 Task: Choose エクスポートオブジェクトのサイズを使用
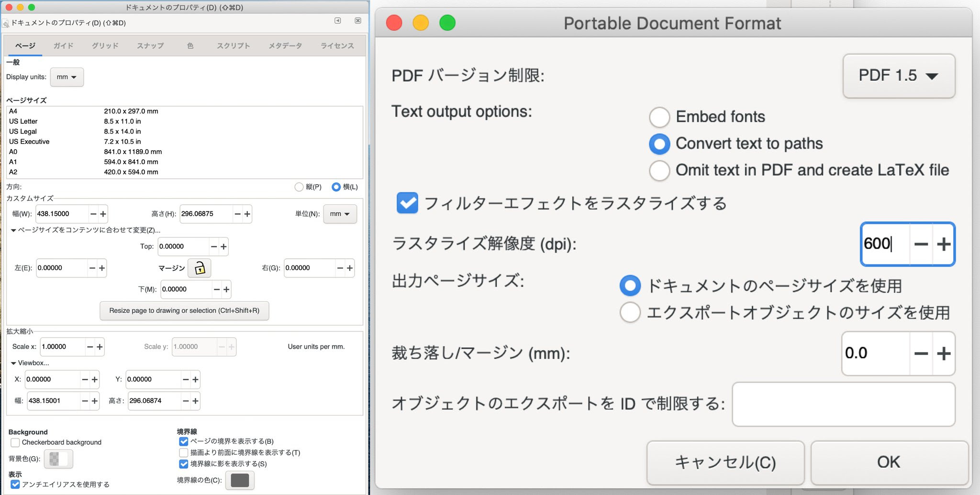(x=630, y=313)
